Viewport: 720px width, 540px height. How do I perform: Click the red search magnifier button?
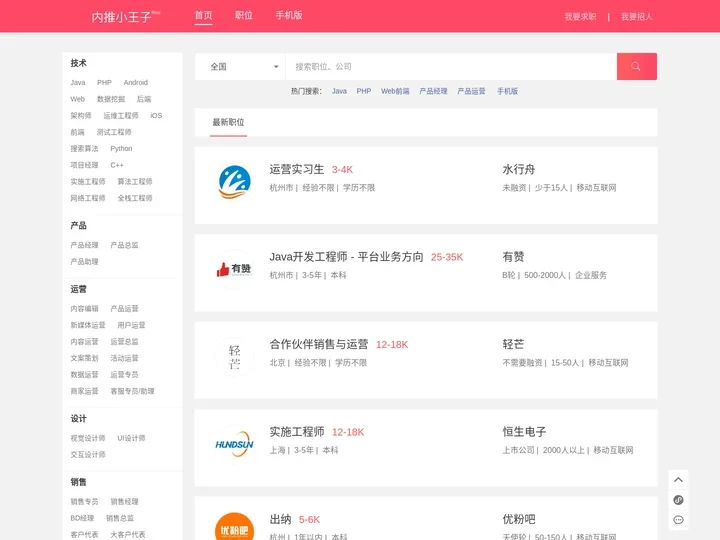tap(636, 67)
